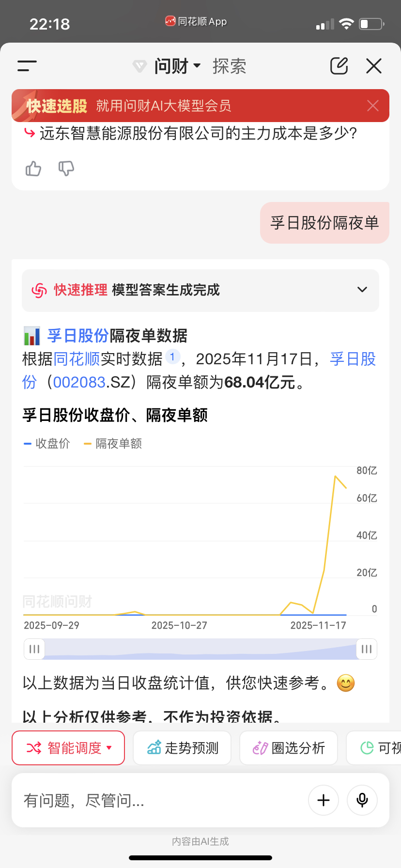Toggle the 收盘价 legend series
Screen dimensions: 401x868
[47, 444]
